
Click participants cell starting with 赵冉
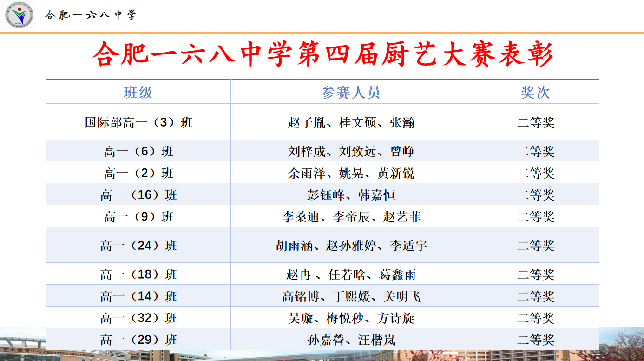pyautogui.click(x=351, y=274)
